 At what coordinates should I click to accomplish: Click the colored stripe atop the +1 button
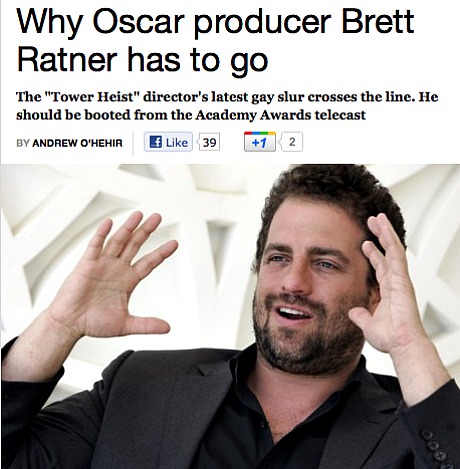click(260, 134)
